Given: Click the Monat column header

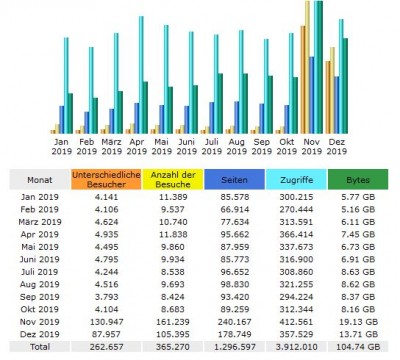Looking at the screenshot, I should point(40,180).
